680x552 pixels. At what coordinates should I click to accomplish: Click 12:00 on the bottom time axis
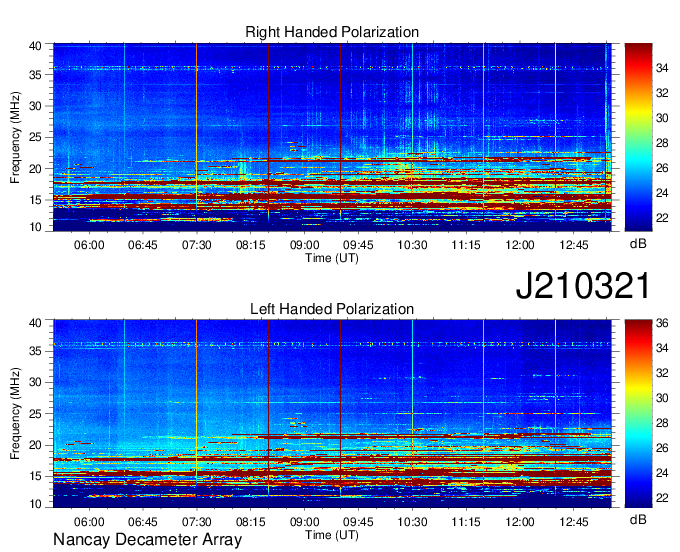520,522
